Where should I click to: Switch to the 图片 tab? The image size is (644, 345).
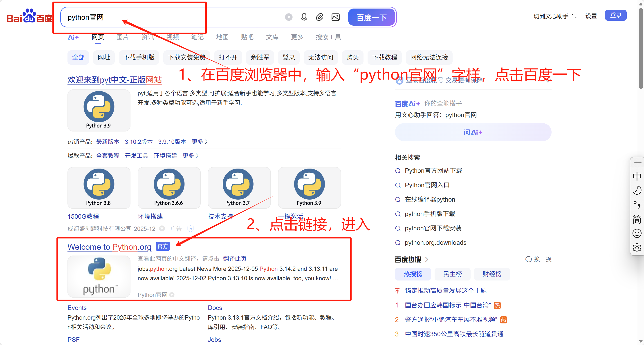tap(122, 37)
